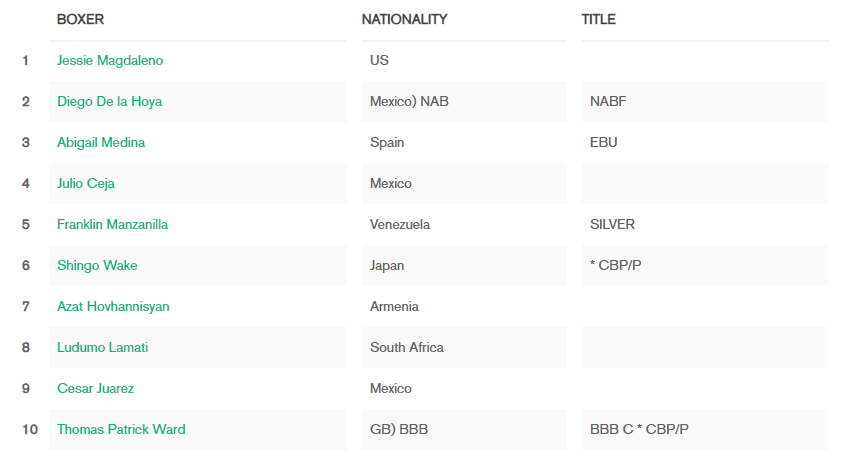This screenshot has width=842, height=461.
Task: Select the TITLE column header
Action: 599,19
